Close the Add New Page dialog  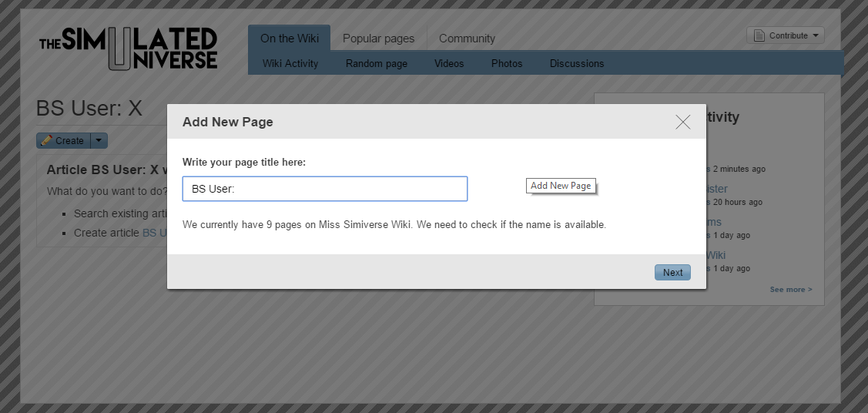tap(682, 122)
